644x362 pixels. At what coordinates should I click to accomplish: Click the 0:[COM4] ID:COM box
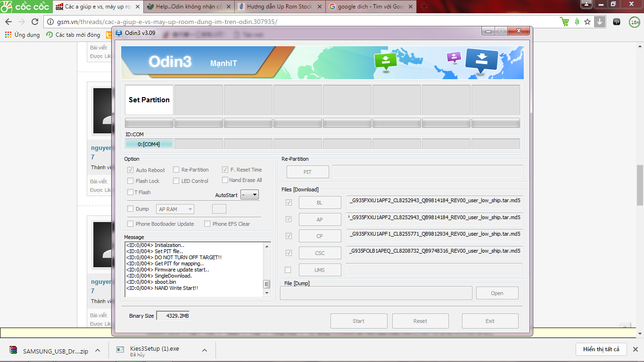149,144
